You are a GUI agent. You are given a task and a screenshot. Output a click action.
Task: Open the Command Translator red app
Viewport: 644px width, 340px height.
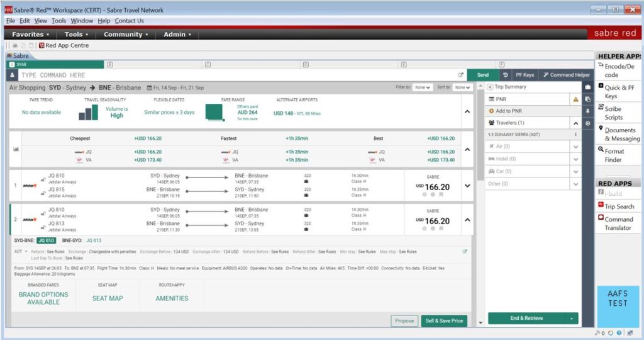coord(615,224)
